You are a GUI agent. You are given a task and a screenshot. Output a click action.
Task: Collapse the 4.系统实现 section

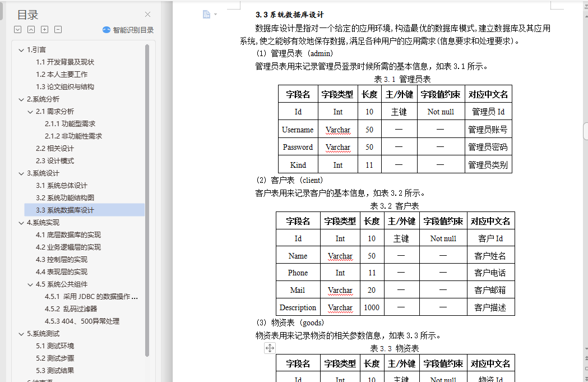[x=21, y=223]
